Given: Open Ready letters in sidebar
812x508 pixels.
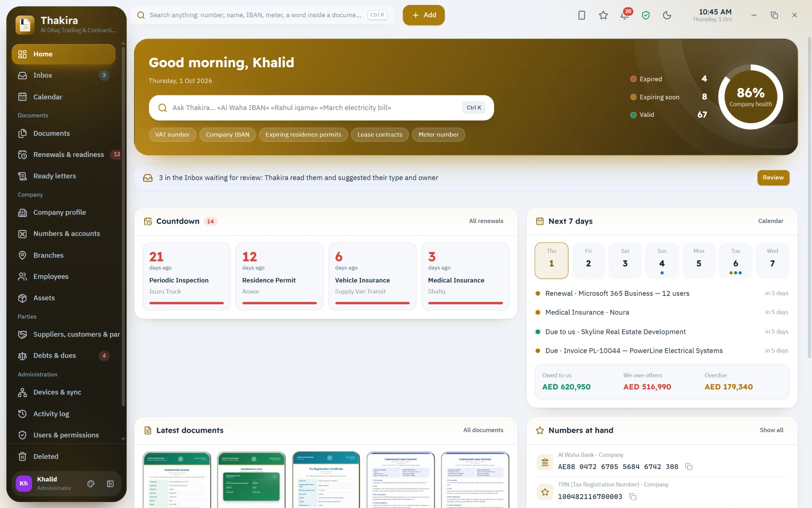Looking at the screenshot, I should pos(63,176).
